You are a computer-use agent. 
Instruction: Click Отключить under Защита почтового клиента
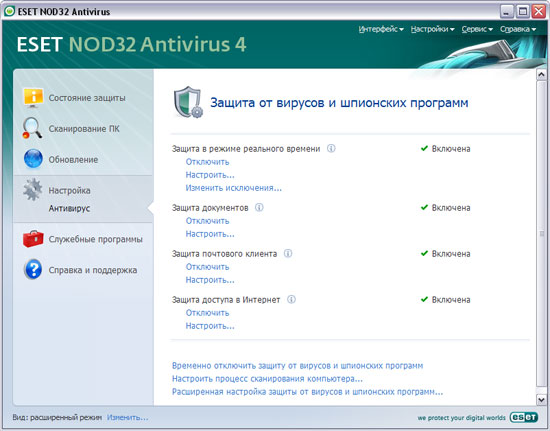207,267
